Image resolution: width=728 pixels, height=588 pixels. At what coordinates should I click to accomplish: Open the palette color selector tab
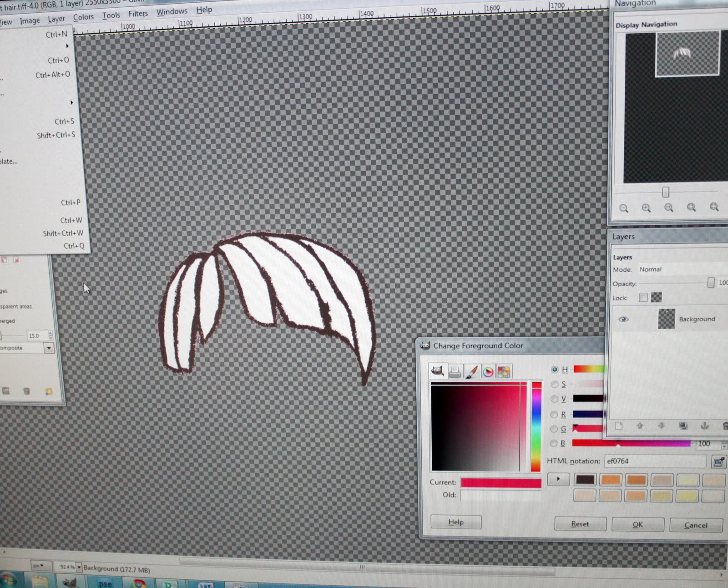click(x=504, y=372)
